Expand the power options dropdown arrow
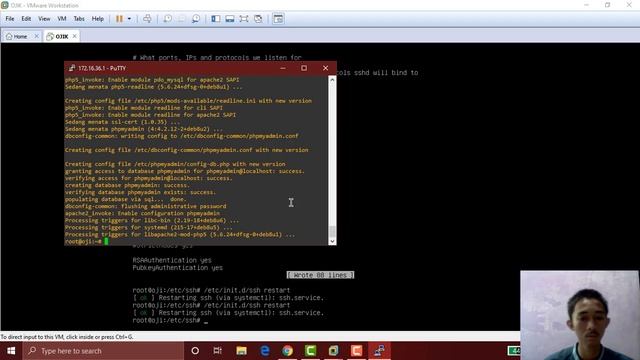640x360 pixels. 129,19
